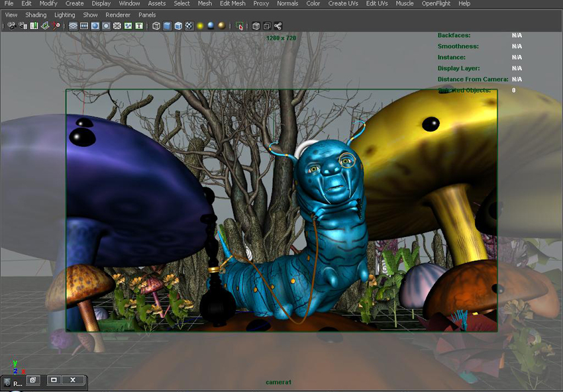The image size is (563, 392).
Task: Toggle the Safe Action overlay
Action: (x=128, y=26)
